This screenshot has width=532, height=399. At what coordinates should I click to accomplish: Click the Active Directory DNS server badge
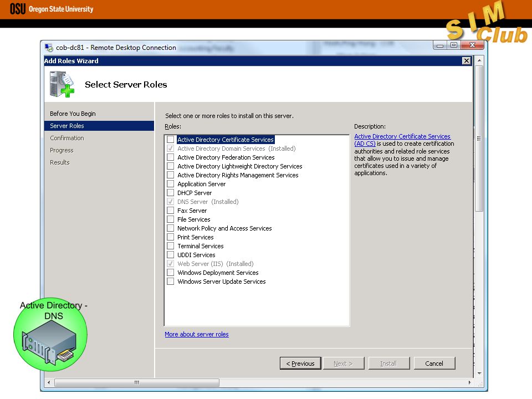point(50,334)
